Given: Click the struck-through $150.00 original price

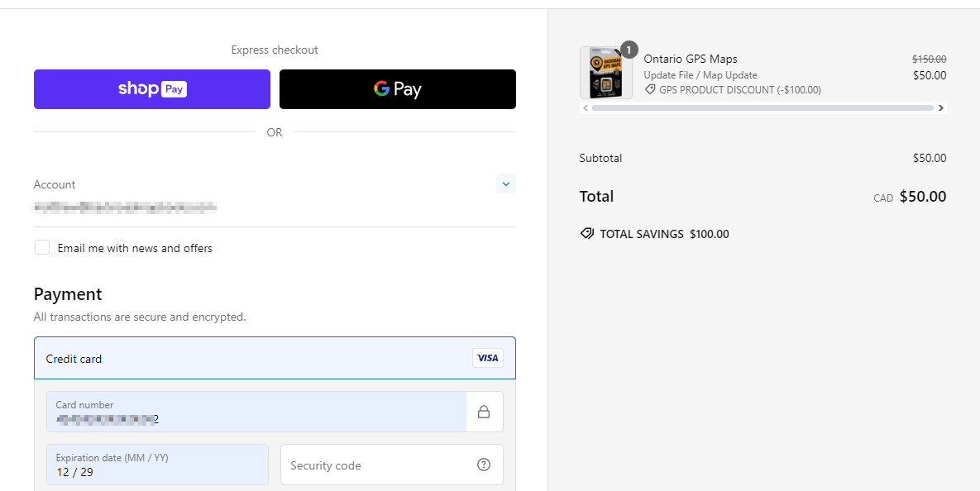Looking at the screenshot, I should tap(930, 60).
